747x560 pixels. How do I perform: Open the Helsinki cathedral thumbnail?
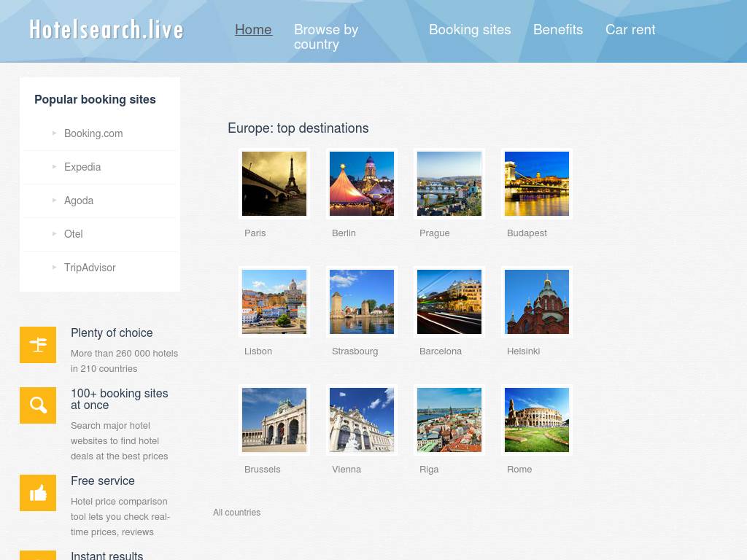(x=537, y=302)
